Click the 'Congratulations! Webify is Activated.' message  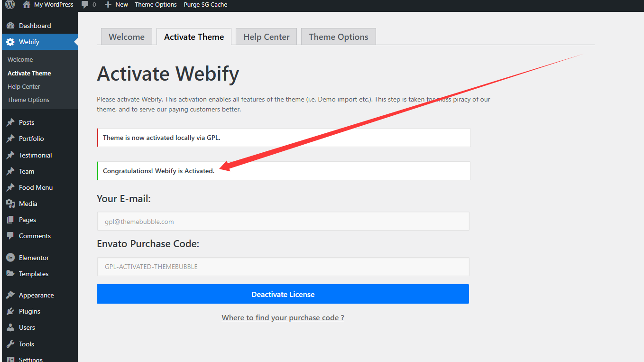pos(158,171)
